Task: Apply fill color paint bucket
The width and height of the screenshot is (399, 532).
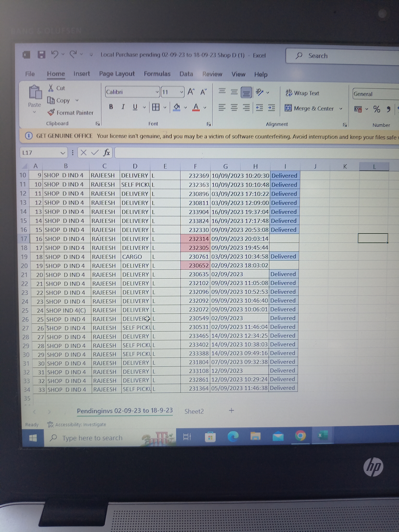Action: [177, 107]
